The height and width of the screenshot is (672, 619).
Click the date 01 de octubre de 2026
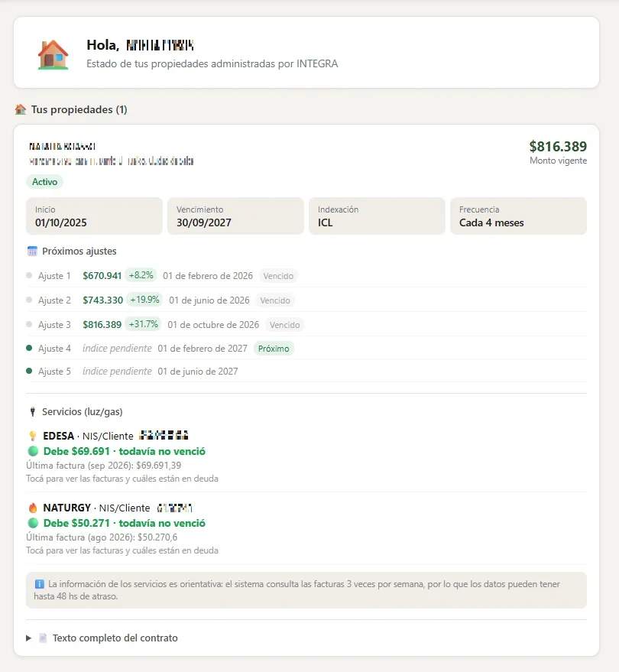(213, 325)
